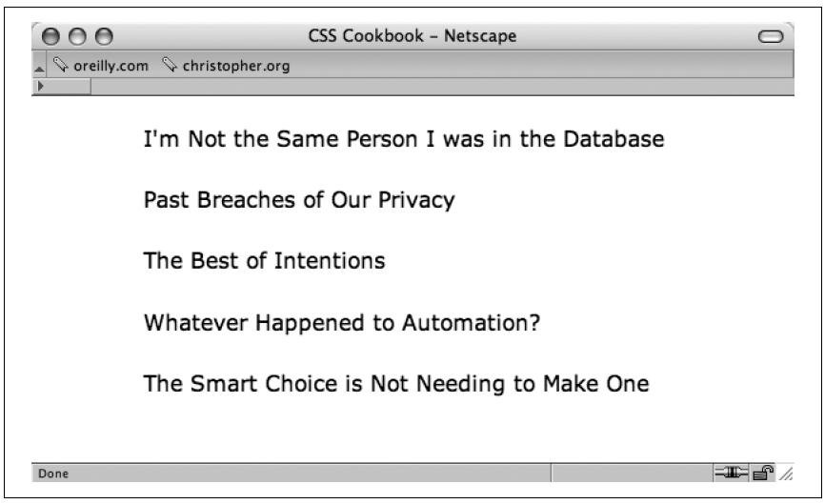Click "The Best of Intentions" heading
The width and height of the screenshot is (825, 504).
[265, 261]
